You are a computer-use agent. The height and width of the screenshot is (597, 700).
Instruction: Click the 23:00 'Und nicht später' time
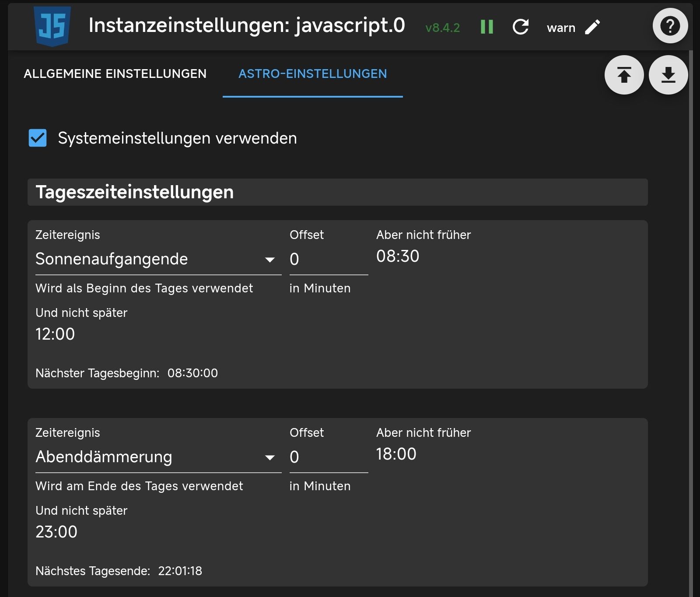click(x=56, y=532)
